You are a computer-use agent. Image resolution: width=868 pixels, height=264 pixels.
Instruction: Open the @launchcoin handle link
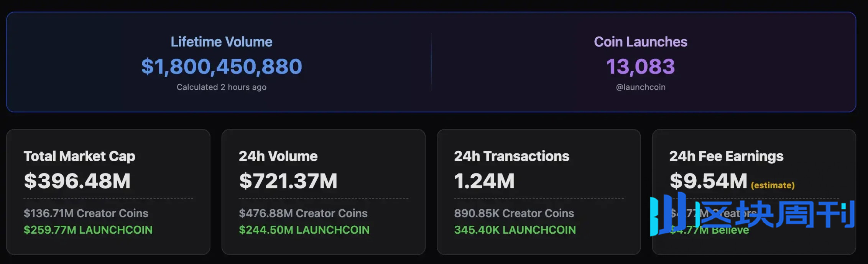pos(641,87)
